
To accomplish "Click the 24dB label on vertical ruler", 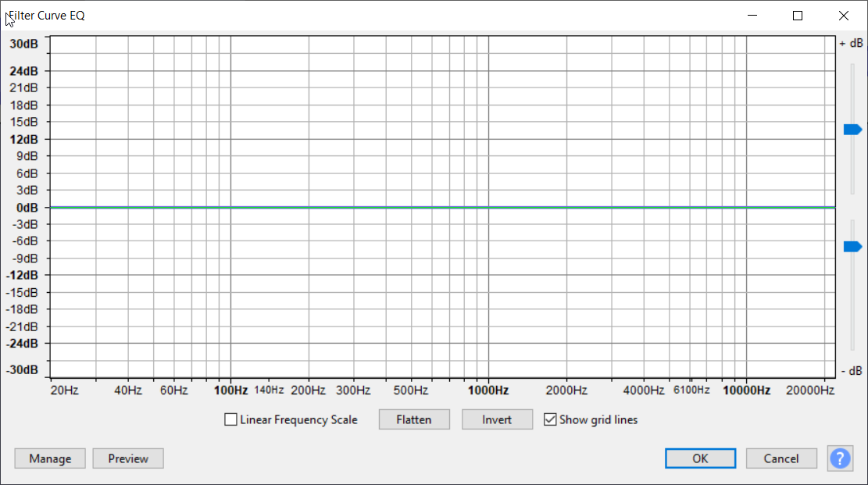I will [x=23, y=71].
